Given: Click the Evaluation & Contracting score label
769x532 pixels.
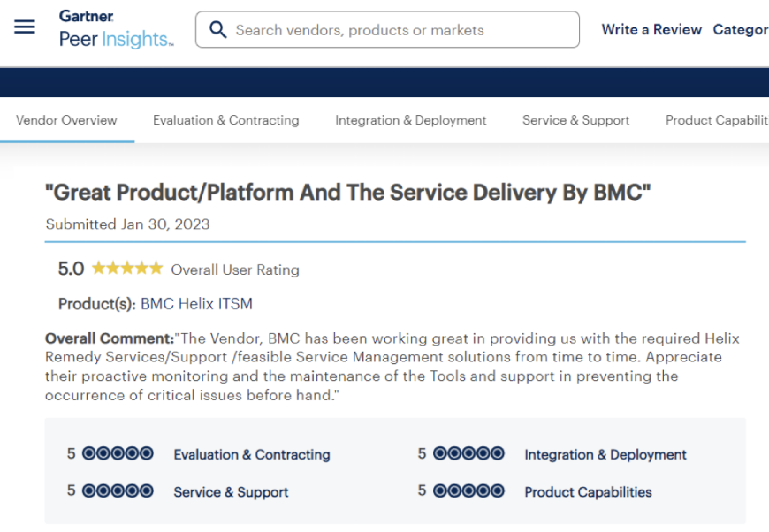Looking at the screenshot, I should [x=252, y=454].
